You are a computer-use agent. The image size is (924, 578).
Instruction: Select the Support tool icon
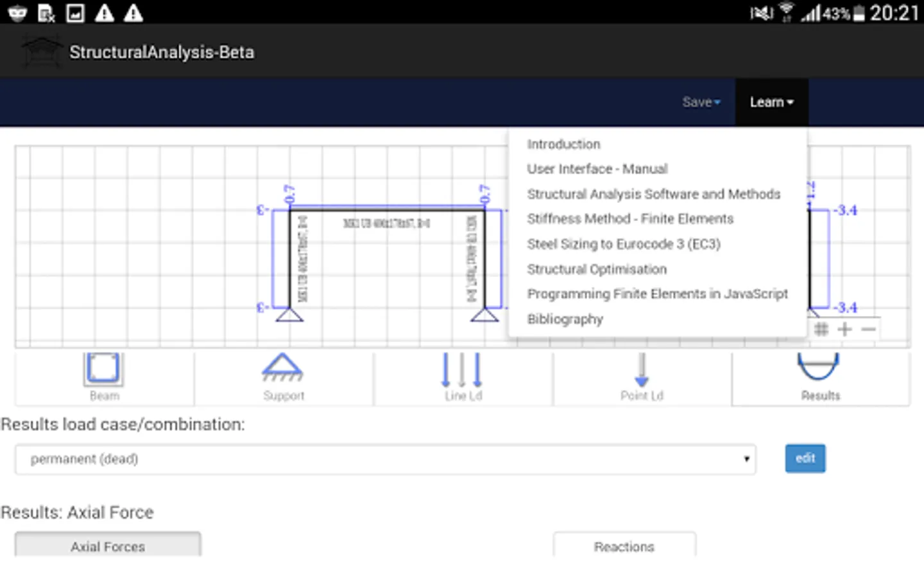click(x=282, y=369)
